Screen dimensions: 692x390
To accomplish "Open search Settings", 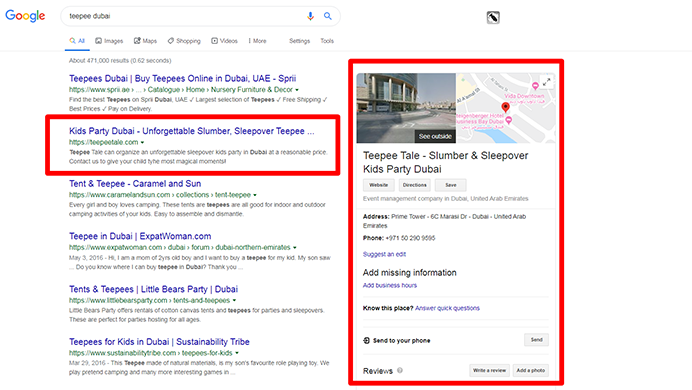I will pyautogui.click(x=300, y=41).
